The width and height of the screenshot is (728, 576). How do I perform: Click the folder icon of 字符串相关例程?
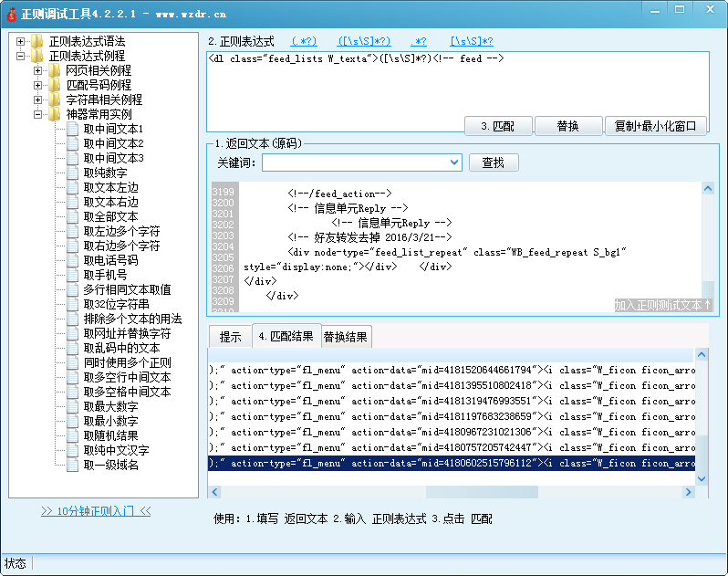pos(55,99)
